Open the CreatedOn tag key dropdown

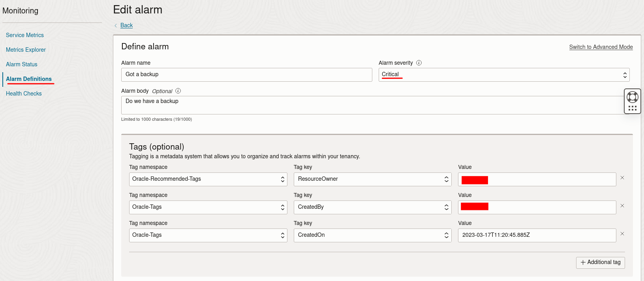372,235
